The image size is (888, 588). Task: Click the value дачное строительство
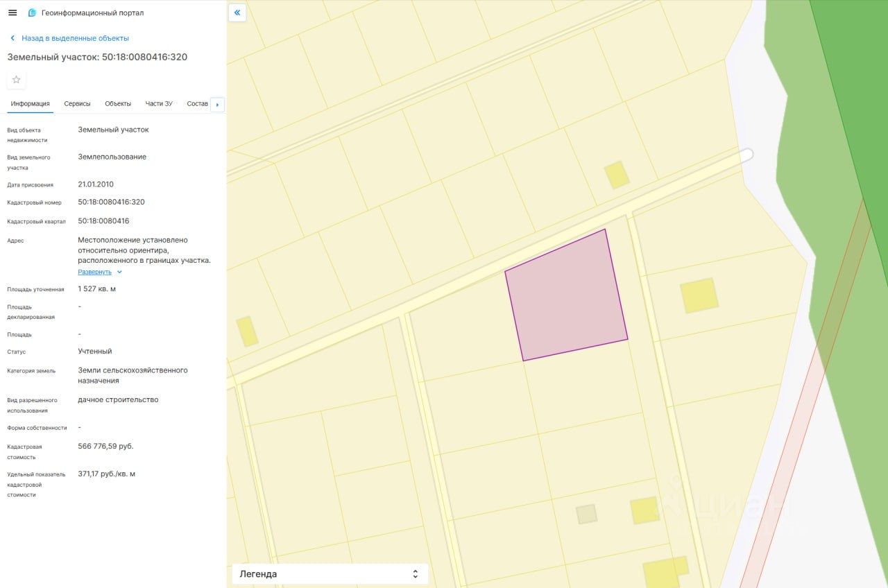point(118,399)
